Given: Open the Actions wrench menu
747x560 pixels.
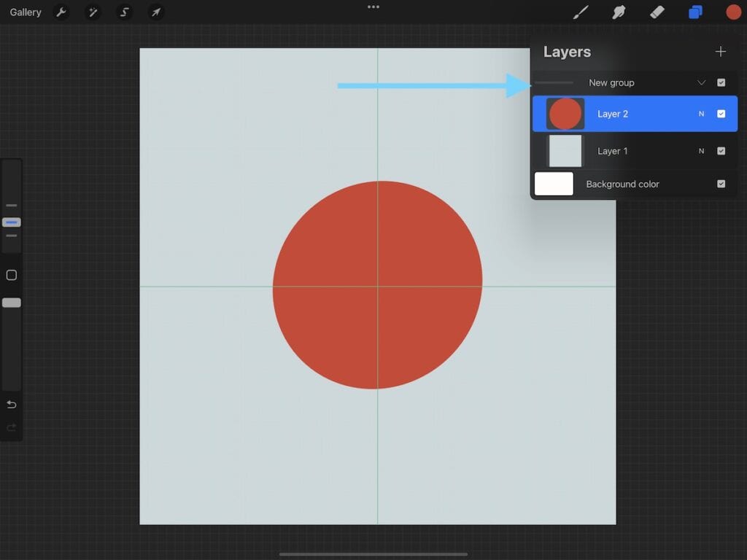Looking at the screenshot, I should pyautogui.click(x=61, y=12).
